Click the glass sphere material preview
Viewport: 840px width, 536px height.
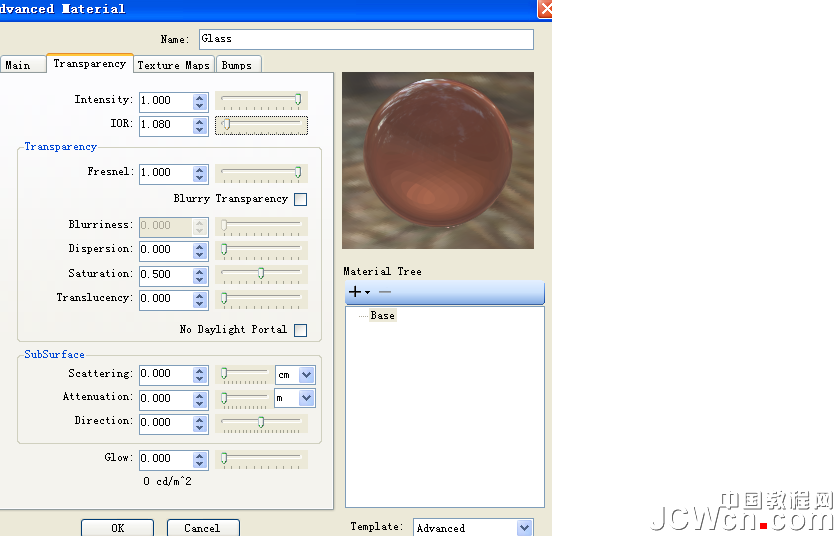coord(438,161)
